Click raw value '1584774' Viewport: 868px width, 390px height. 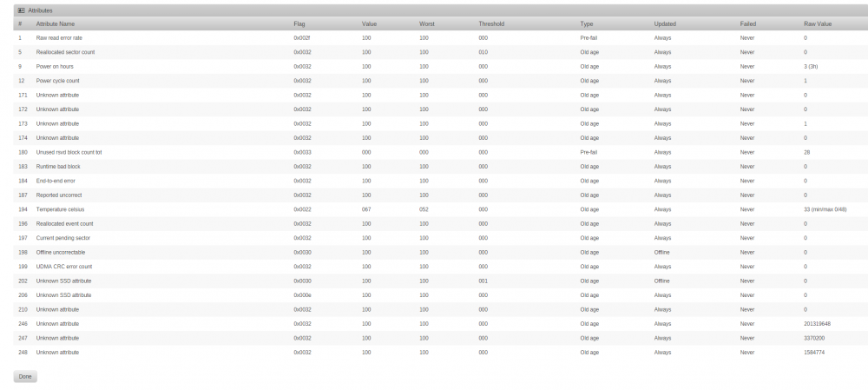[x=814, y=353]
